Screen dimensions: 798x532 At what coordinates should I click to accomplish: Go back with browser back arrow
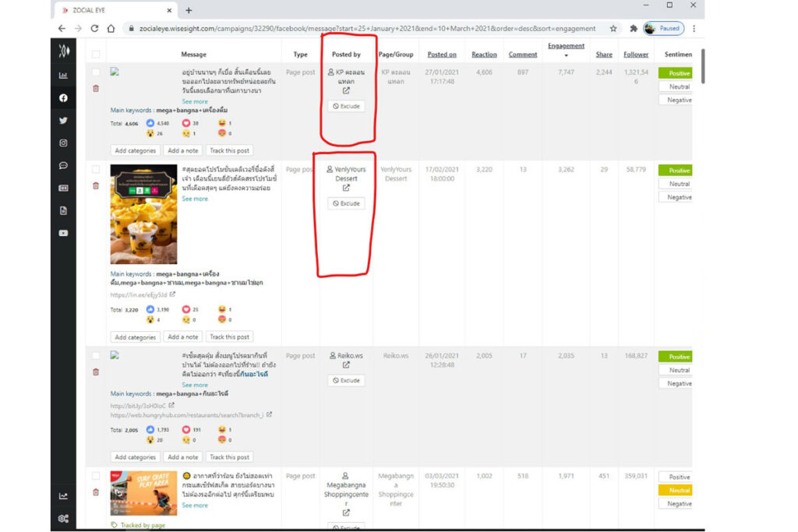coord(62,29)
